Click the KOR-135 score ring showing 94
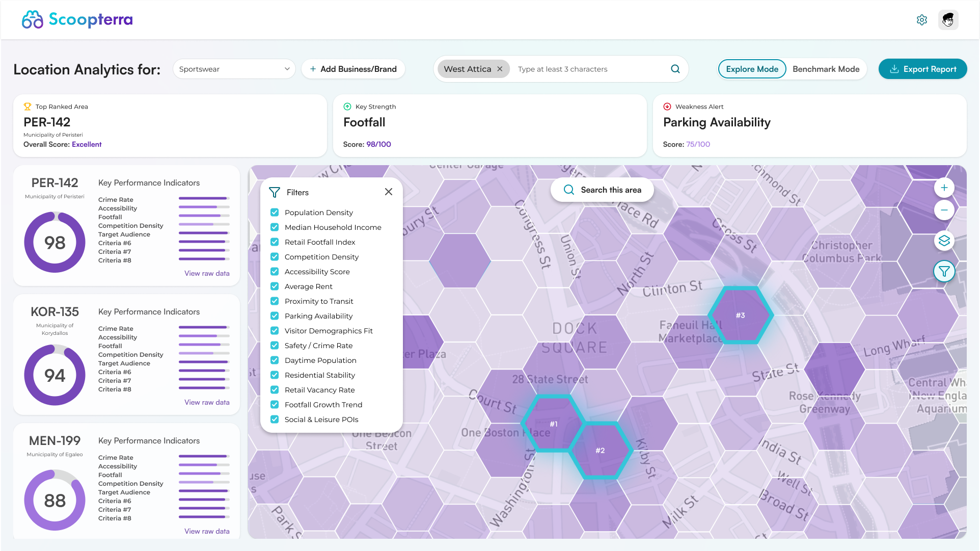The width and height of the screenshot is (980, 551). pos(55,375)
